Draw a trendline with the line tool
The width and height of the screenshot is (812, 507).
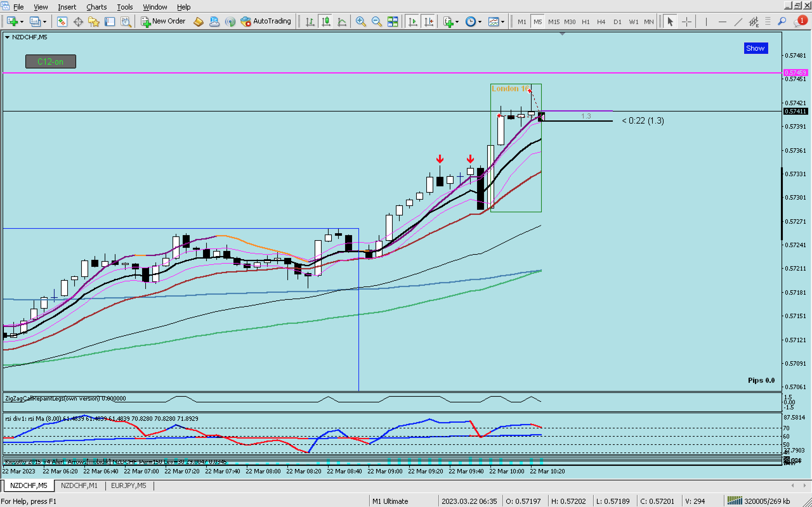[738, 22]
